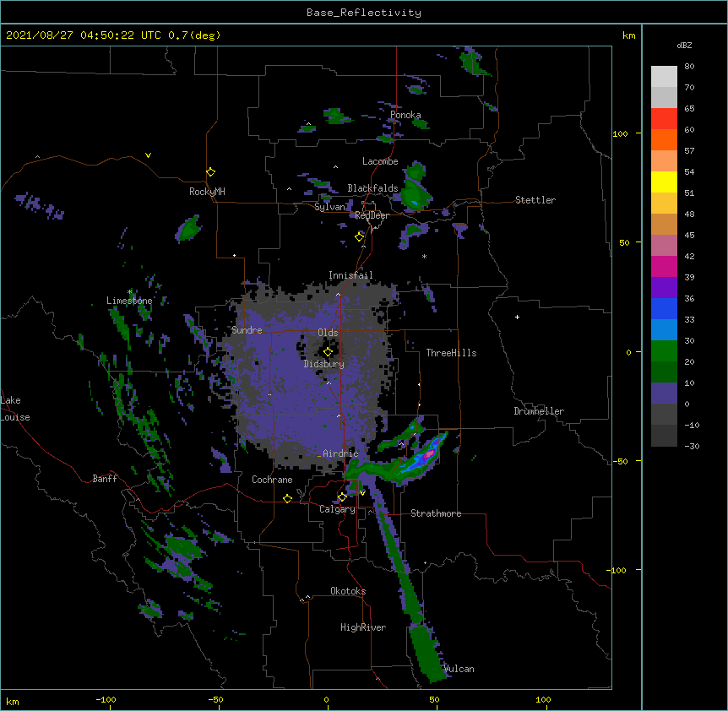Select the orange 57–60 dBZ legend swatch
This screenshot has width=728, height=711.
pos(664,139)
